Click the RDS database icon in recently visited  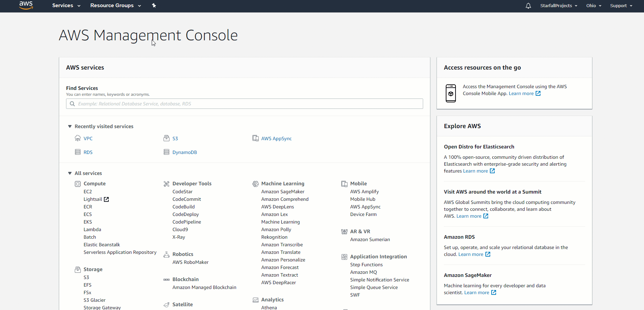click(78, 152)
